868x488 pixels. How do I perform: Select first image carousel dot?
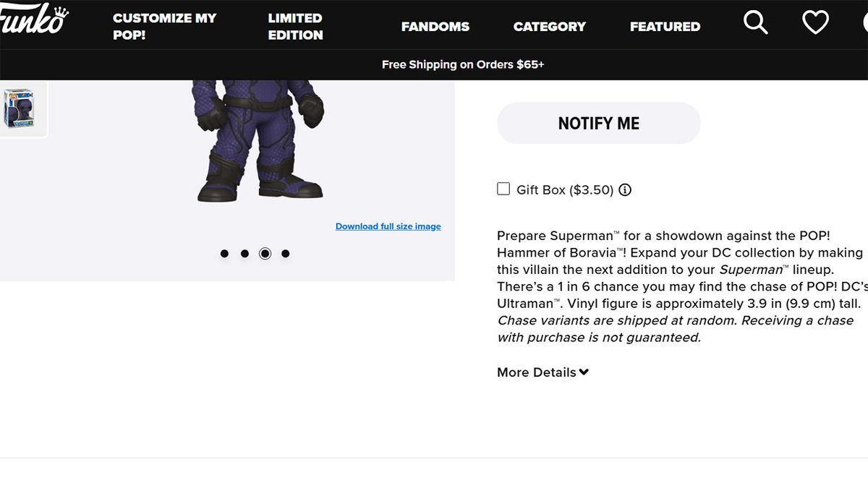pyautogui.click(x=224, y=254)
